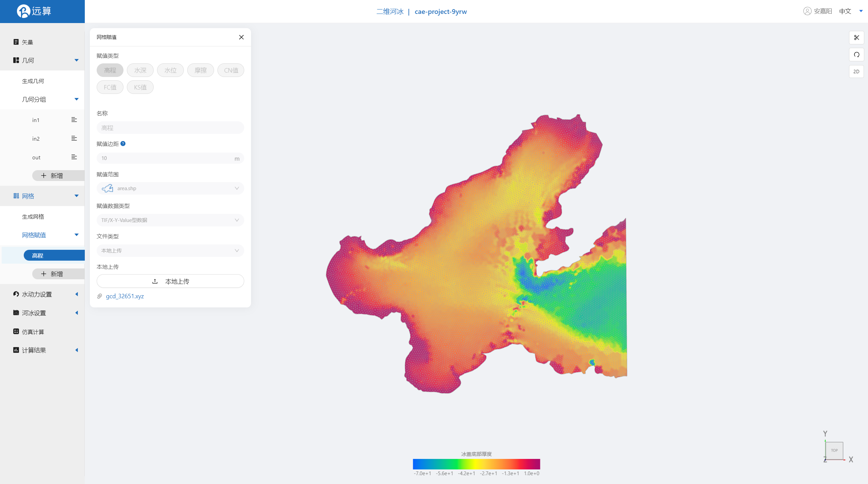This screenshot has width=868, height=484.
Task: Close the 网格赋值 panel
Action: [x=242, y=37]
